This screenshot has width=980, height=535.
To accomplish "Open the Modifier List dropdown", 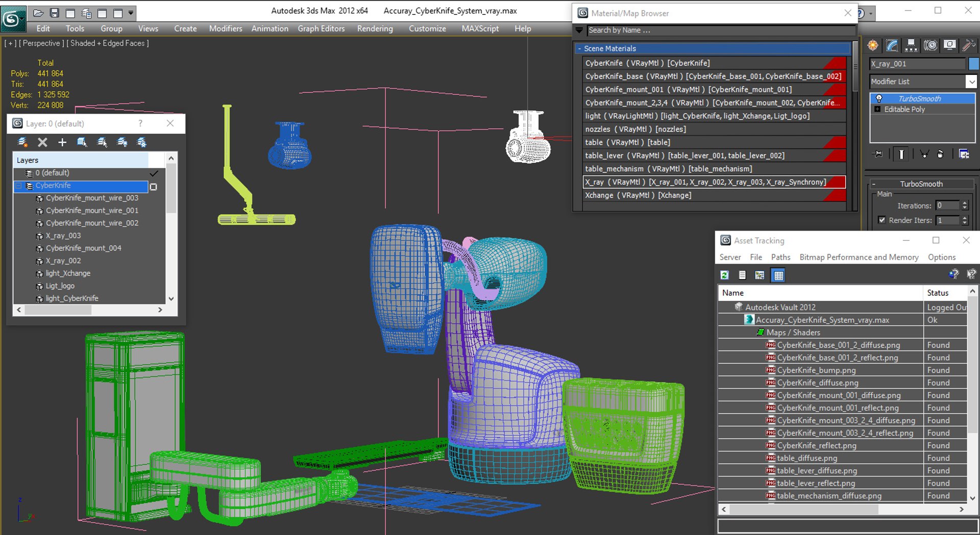I will coord(971,82).
